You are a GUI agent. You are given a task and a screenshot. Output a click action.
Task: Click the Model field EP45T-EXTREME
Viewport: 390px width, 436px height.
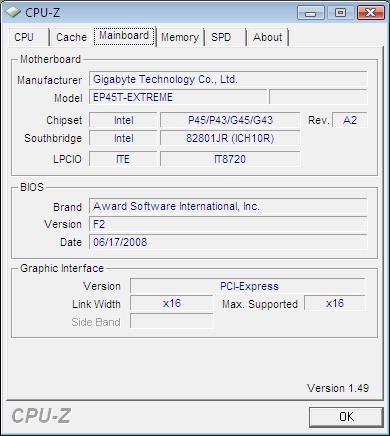click(178, 97)
